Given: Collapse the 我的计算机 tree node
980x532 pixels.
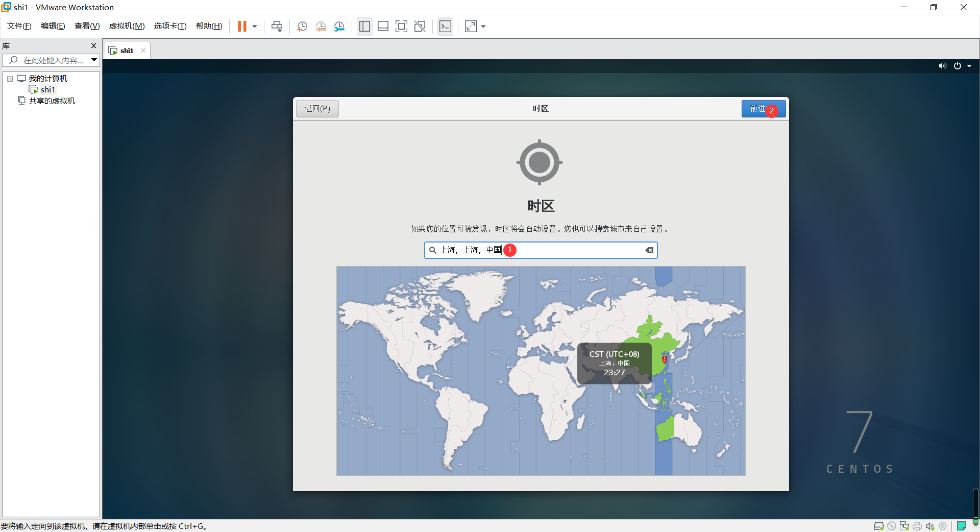Looking at the screenshot, I should tap(10, 79).
